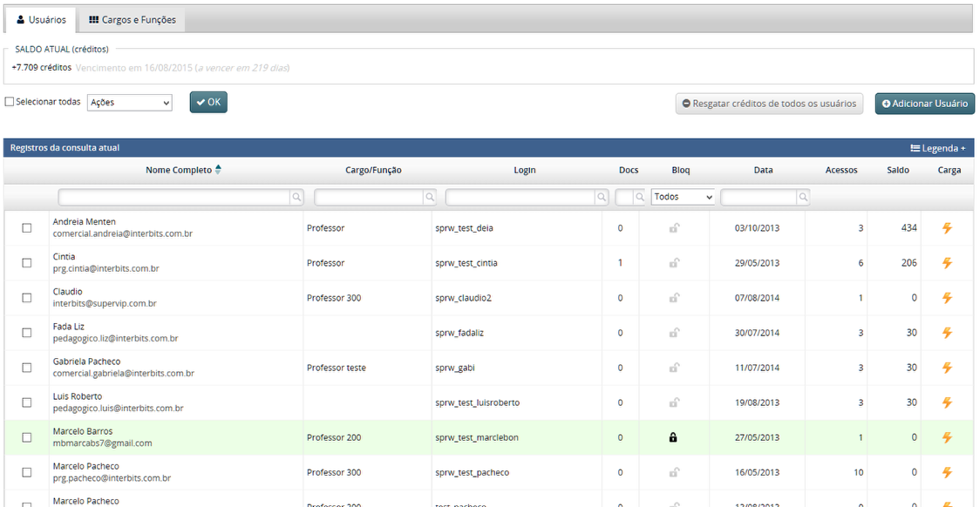The image size is (980, 507).
Task: Open the Ações dropdown
Action: pos(130,103)
